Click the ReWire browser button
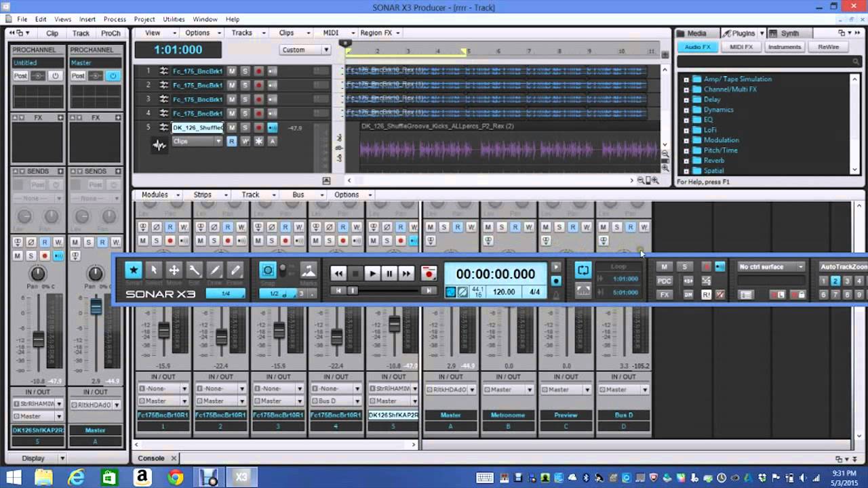 [x=828, y=47]
